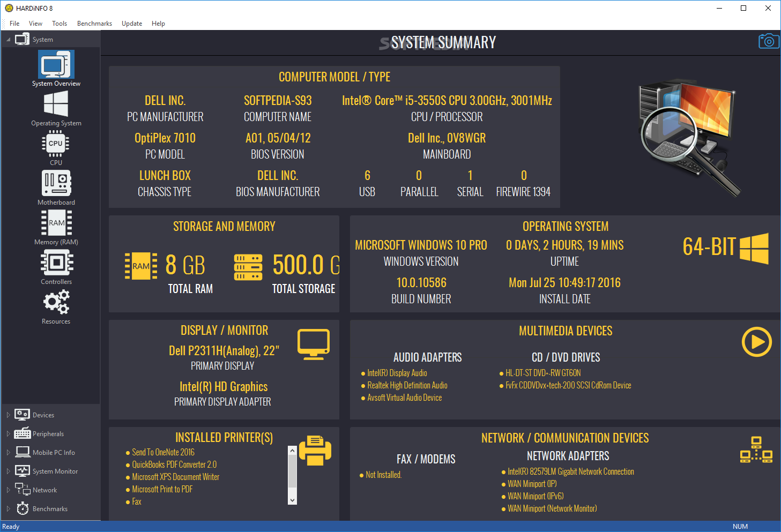This screenshot has width=781, height=532.
Task: Click Intel(R) Display Audio adapter
Action: tap(397, 373)
